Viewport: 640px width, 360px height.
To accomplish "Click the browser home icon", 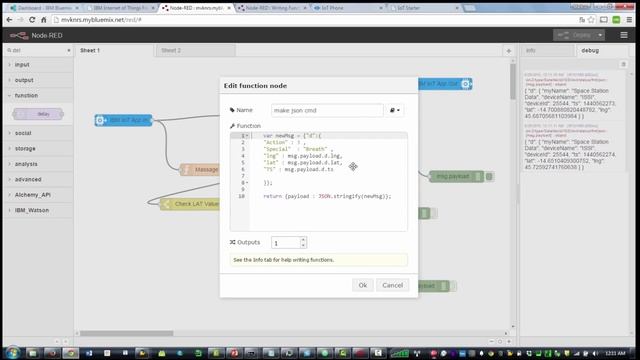I will [x=44, y=20].
